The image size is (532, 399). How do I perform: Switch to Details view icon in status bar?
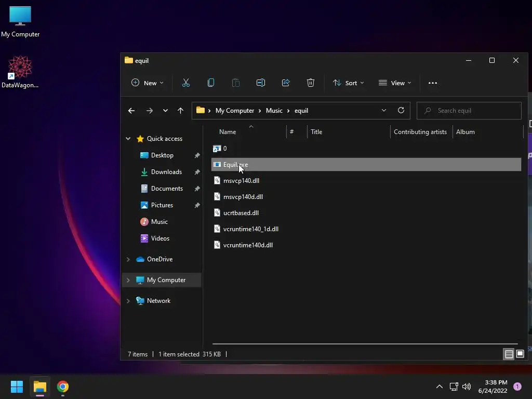(509, 354)
